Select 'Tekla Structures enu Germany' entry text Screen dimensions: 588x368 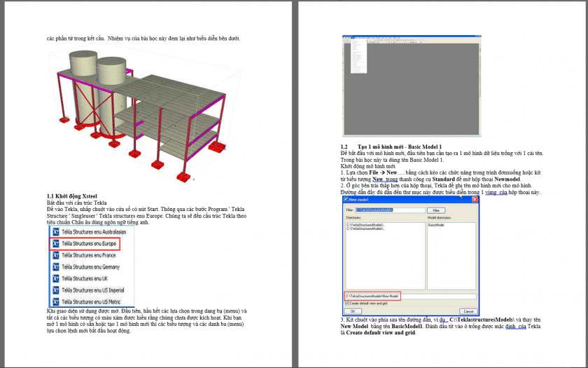91,266
